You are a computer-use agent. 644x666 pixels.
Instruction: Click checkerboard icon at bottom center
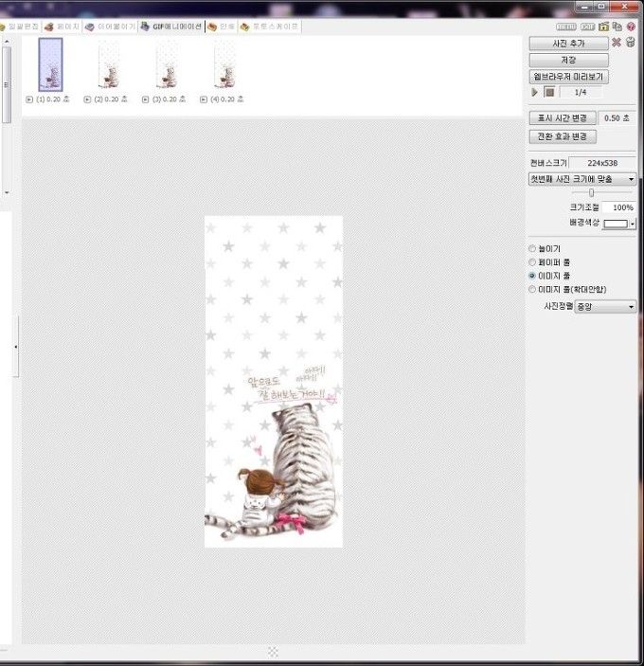point(273,652)
